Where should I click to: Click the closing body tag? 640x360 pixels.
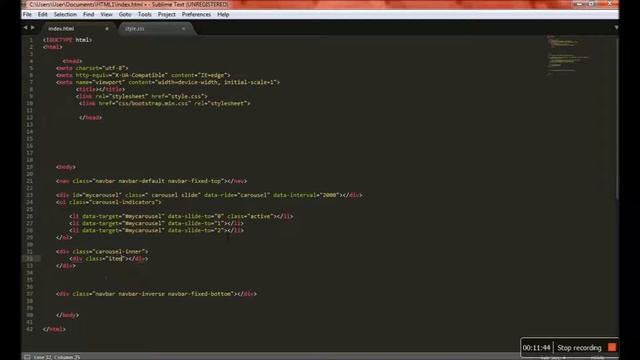point(67,315)
